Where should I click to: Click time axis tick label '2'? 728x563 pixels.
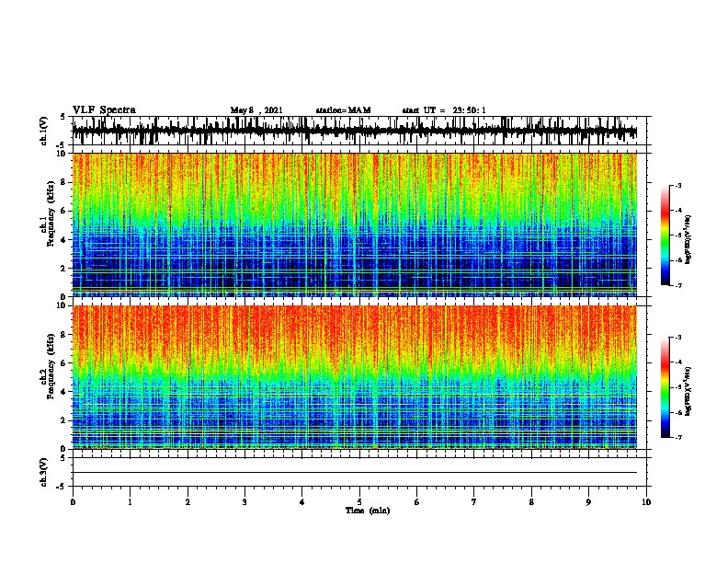point(188,502)
